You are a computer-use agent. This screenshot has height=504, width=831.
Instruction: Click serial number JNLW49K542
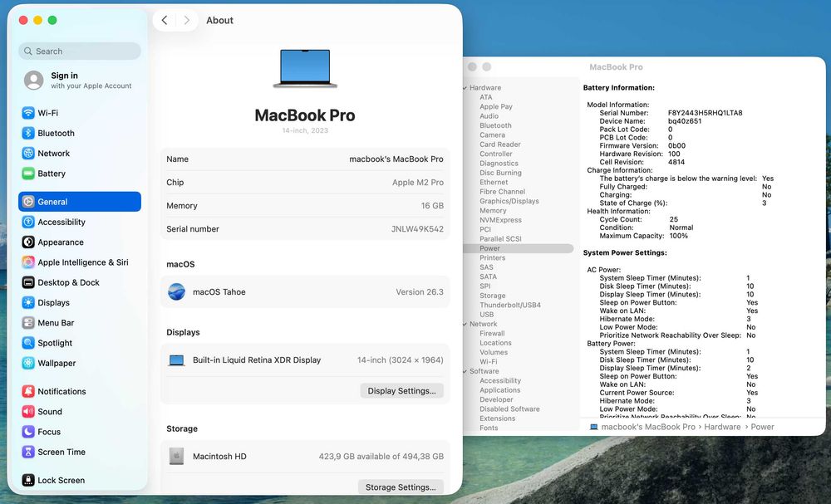(418, 228)
